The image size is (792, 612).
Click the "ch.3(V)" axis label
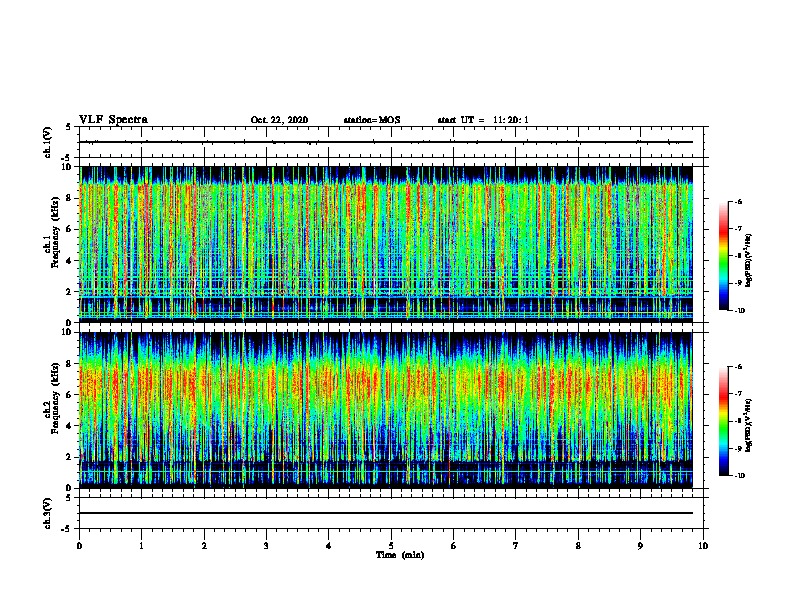pos(47,513)
